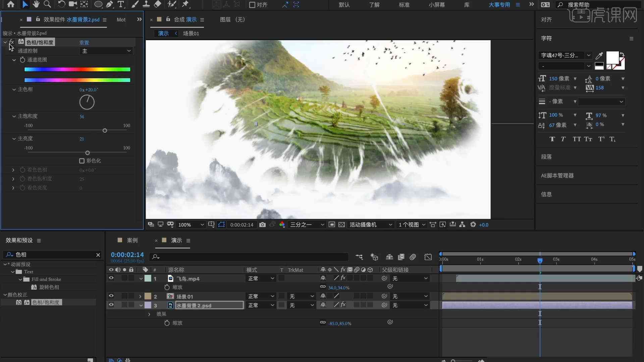Viewport: 644px width, 362px height.
Task: Open the 三分之一 resolution dropdown
Action: coord(307,225)
